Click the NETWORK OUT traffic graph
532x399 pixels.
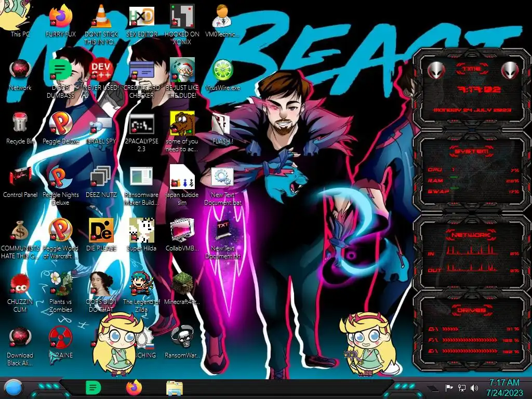pos(472,268)
